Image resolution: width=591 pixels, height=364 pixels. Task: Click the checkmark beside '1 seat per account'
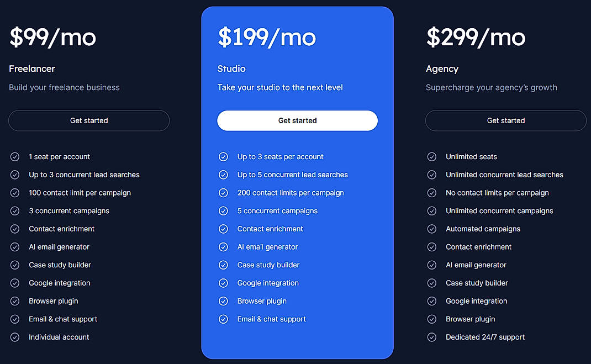15,156
